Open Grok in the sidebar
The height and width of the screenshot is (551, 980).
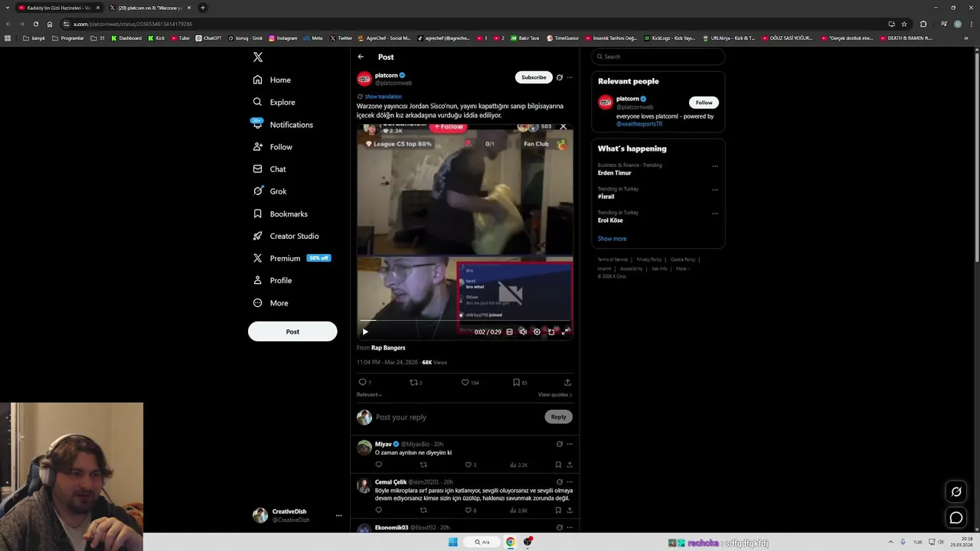[x=269, y=191]
